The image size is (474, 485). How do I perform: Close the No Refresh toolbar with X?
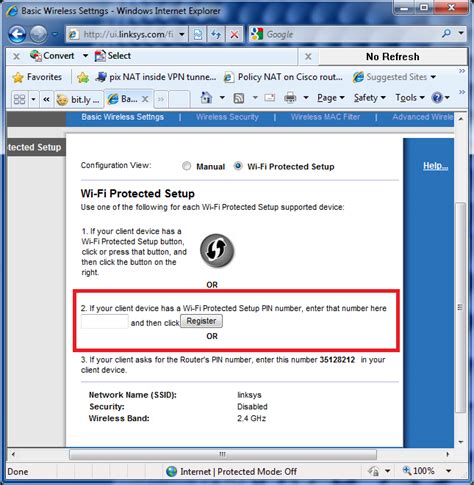coord(308,57)
